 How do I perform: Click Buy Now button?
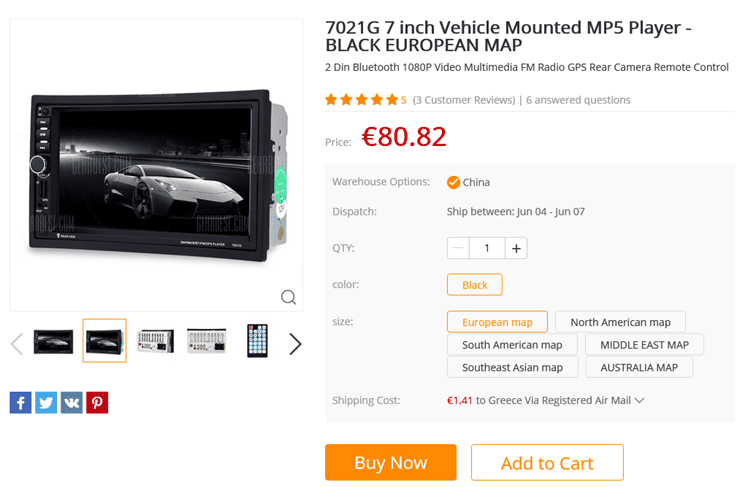coord(391,463)
